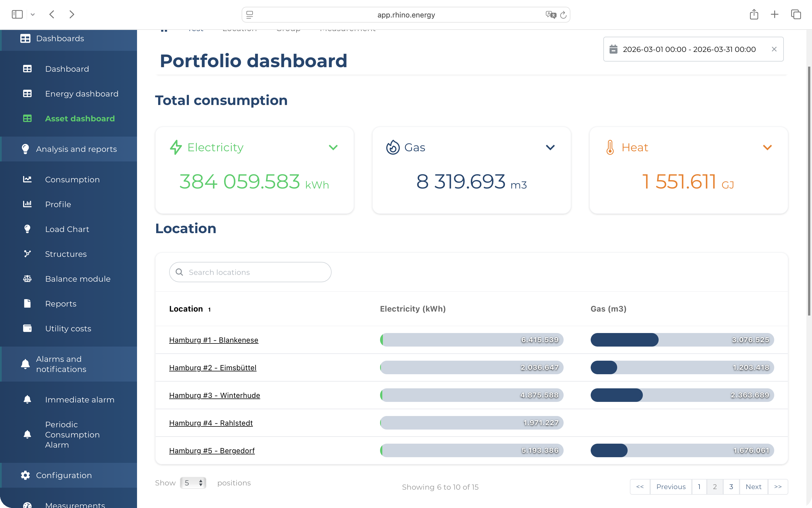The height and width of the screenshot is (508, 812).
Task: Open Safari sidebar options dropdown arrow
Action: coord(32,14)
